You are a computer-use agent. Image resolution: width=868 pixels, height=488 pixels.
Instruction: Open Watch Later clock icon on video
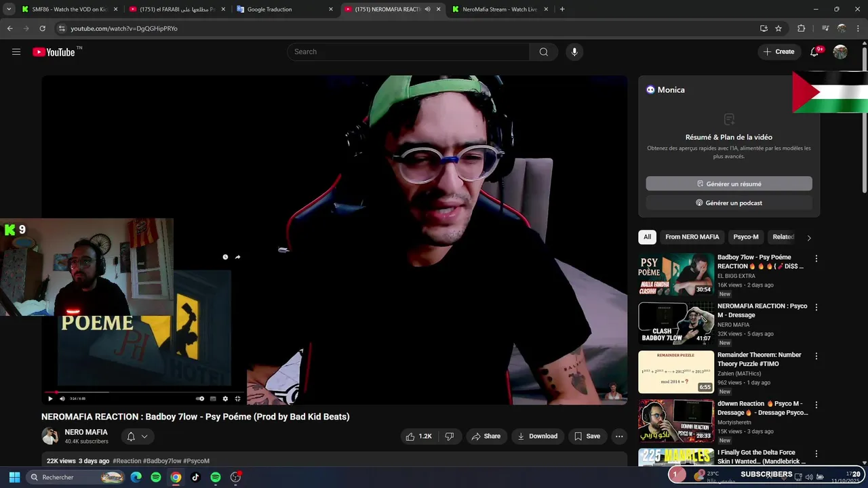pyautogui.click(x=225, y=257)
